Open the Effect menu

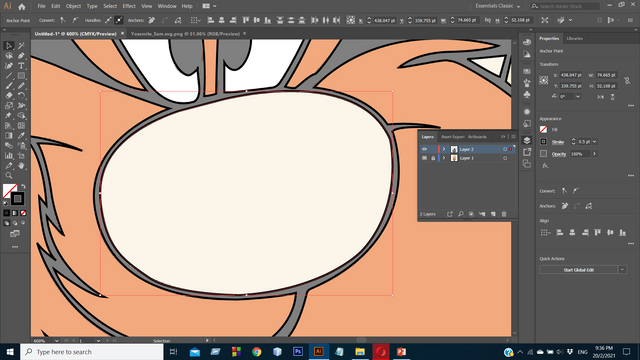tap(129, 6)
